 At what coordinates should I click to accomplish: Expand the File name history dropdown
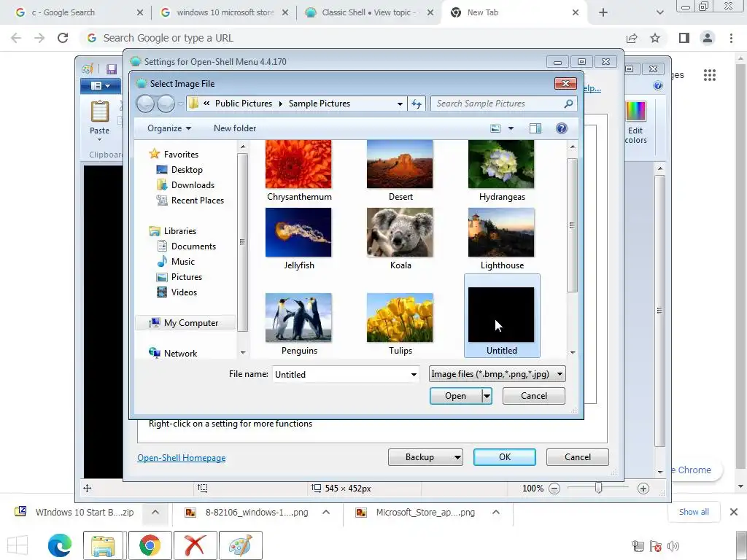click(x=414, y=374)
